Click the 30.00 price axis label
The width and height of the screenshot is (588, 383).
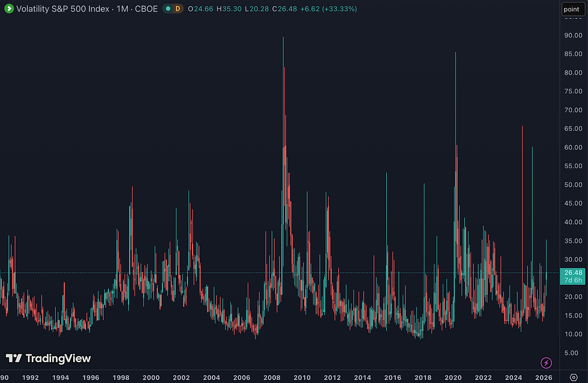pos(573,260)
